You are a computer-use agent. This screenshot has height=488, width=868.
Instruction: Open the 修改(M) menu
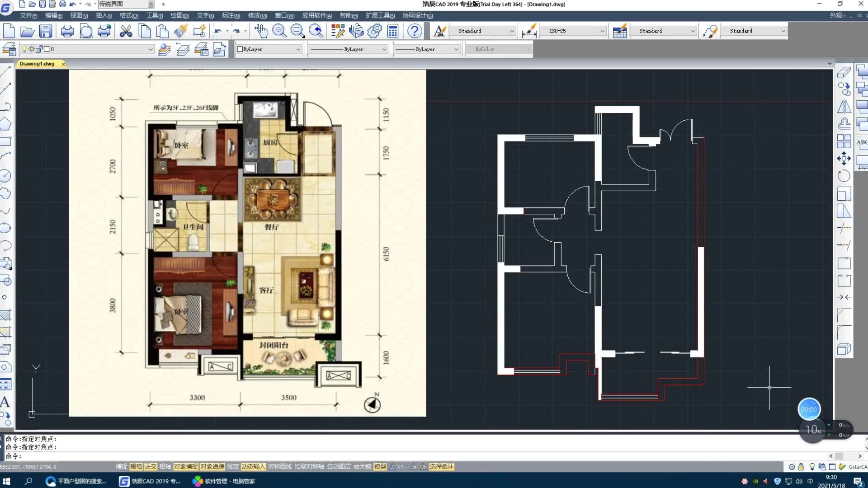click(x=257, y=16)
